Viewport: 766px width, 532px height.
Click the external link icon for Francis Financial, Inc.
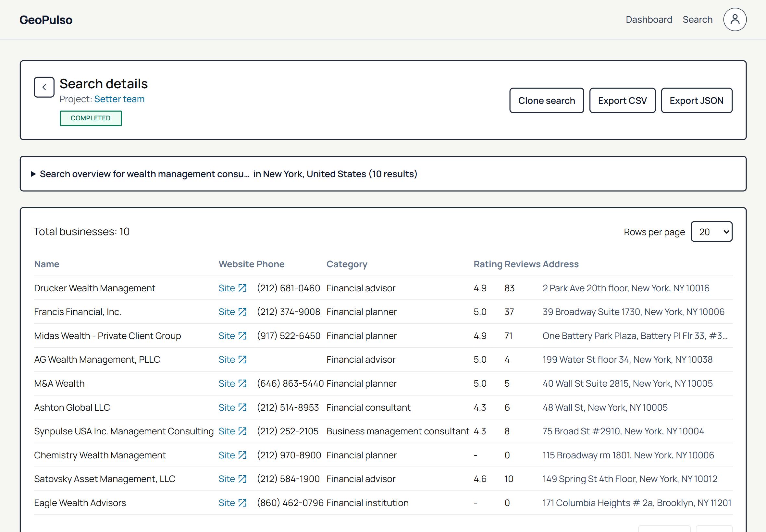(x=242, y=312)
